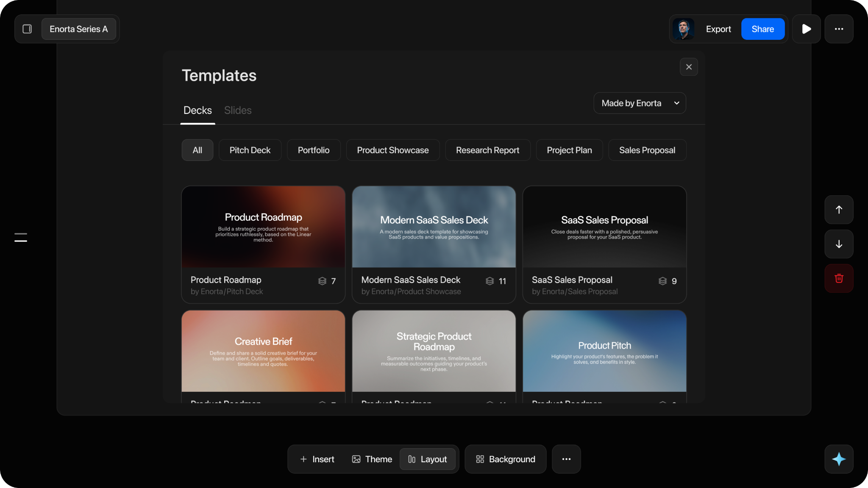Screen dimensions: 868x488
Task: Click the 'by Enorta/Sales Proposal' caption
Action: click(x=575, y=291)
